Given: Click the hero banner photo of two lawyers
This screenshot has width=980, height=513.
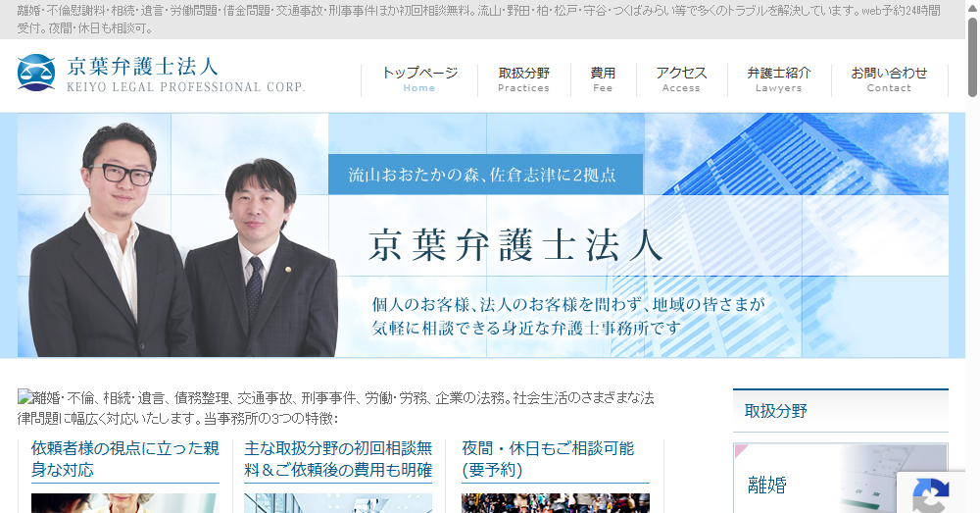Looking at the screenshot, I should (x=186, y=245).
